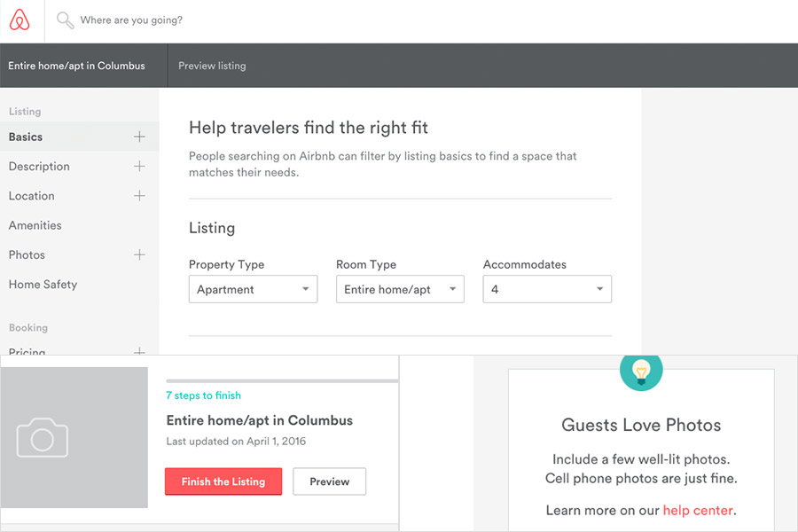Click the plus icon next to Pricing
The height and width of the screenshot is (532, 798).
[x=139, y=352]
